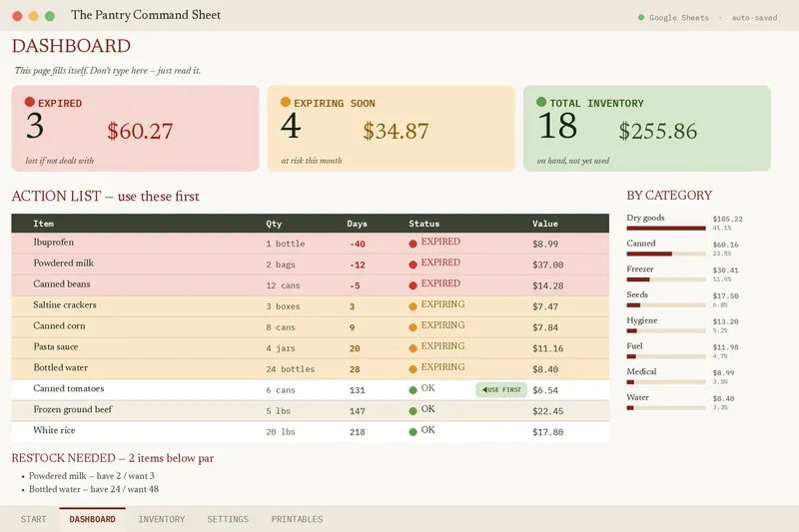Screen dimensions: 799x532
Task: Click the green TOTAL INVENTORY card dot
Action: 541,102
